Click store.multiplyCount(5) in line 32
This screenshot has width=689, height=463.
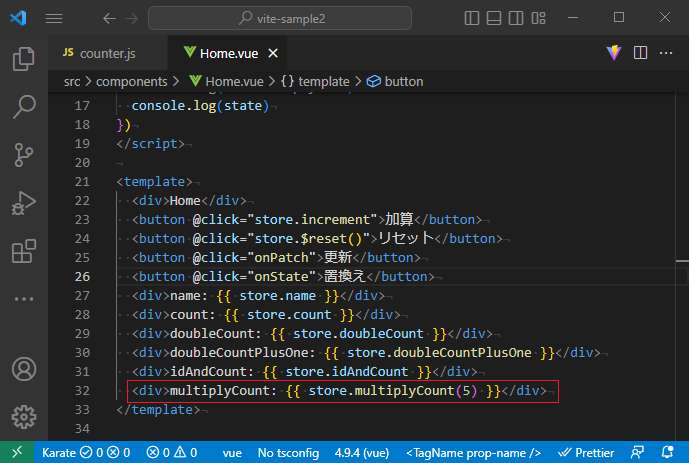[x=393, y=391]
